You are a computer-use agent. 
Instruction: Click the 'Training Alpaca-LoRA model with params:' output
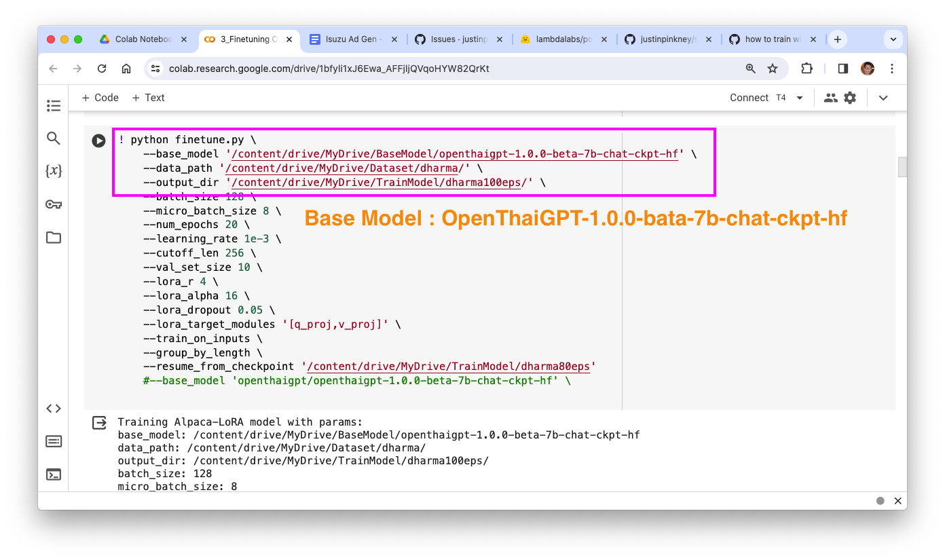tap(240, 422)
